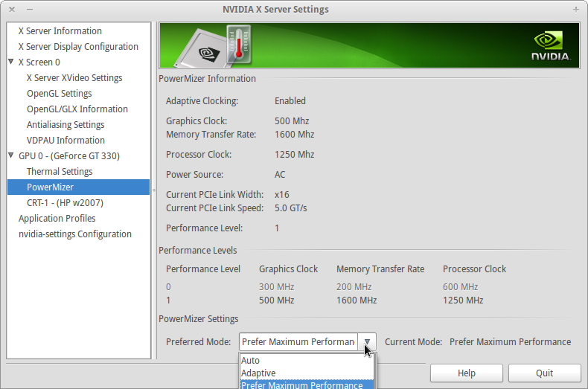The height and width of the screenshot is (389, 588).
Task: Click the '200 MHz' memory rate cell
Action: 354,287
